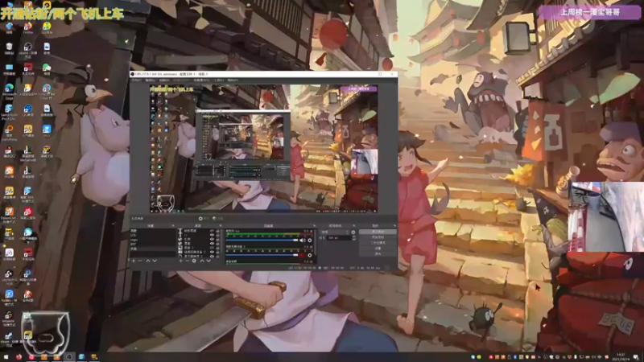Pop out the Scenes dock panel
Viewport: 644px width, 362px height.
click(x=173, y=226)
